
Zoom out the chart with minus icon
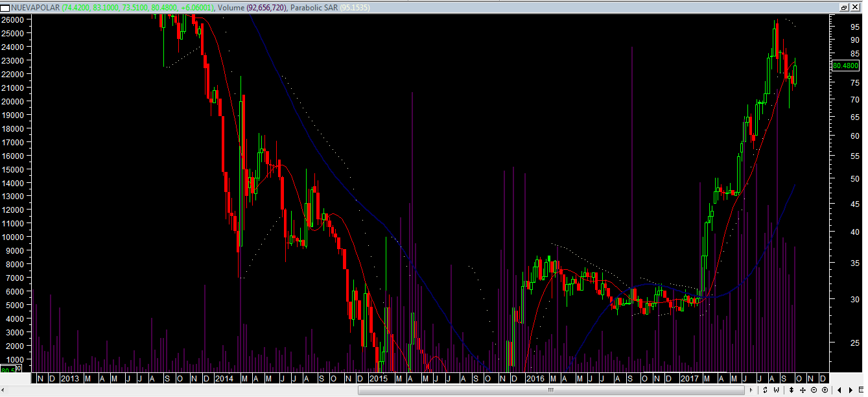pos(814,390)
